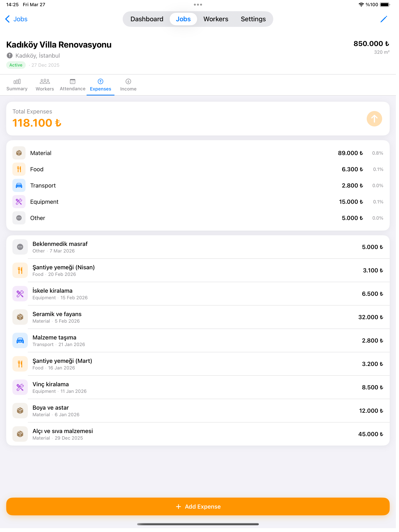Tap the fork icon beside Şantiye yemeği (Mart)

pyautogui.click(x=20, y=364)
